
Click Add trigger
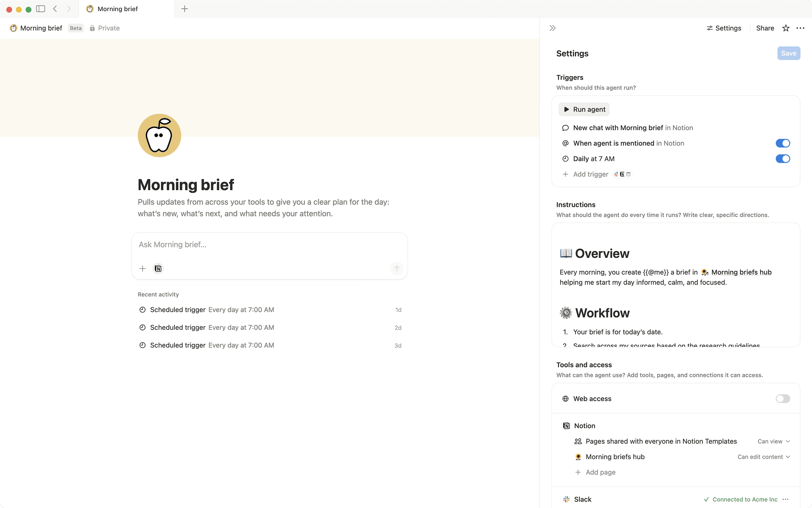(x=590, y=174)
